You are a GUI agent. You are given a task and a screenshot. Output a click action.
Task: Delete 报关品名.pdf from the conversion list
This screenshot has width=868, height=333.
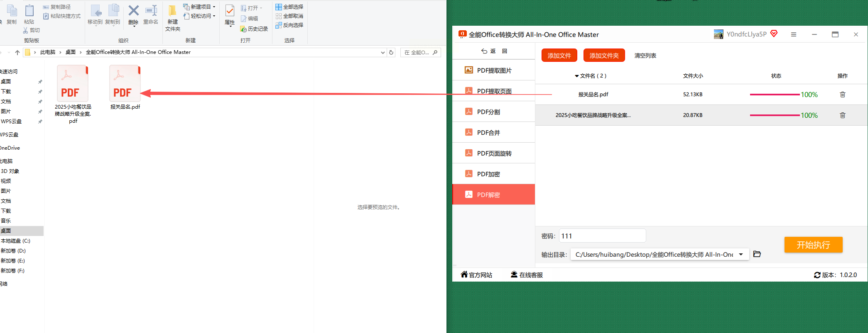click(x=843, y=95)
